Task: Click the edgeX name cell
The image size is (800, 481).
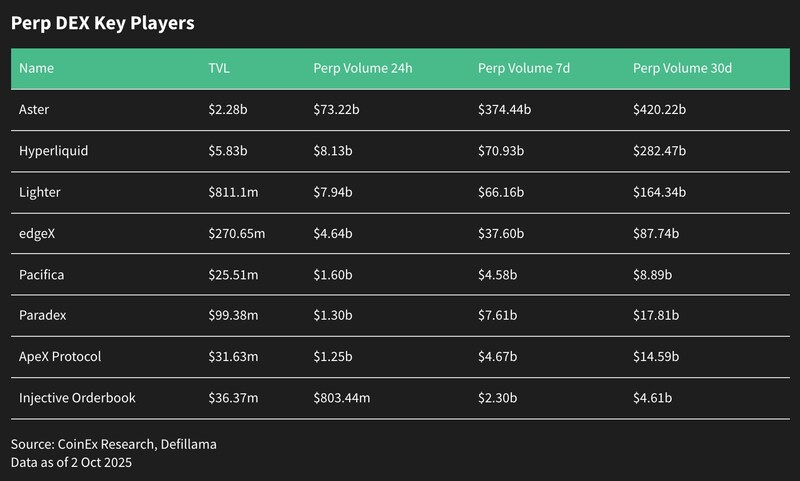Action: pyautogui.click(x=37, y=233)
